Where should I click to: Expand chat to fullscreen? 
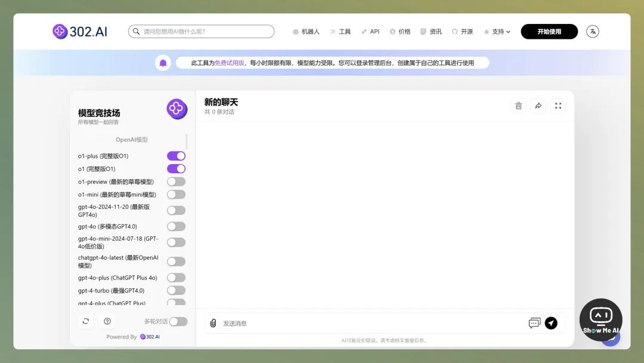[558, 106]
